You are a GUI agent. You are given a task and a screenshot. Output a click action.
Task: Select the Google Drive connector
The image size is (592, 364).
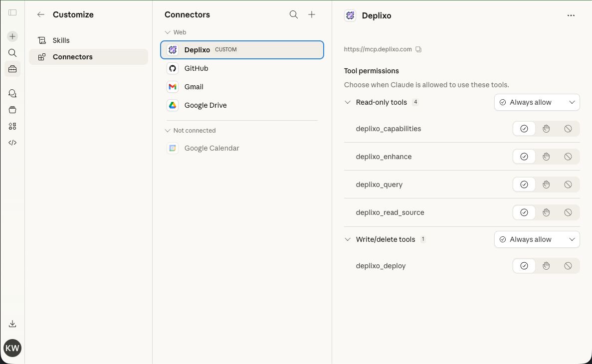(x=242, y=105)
